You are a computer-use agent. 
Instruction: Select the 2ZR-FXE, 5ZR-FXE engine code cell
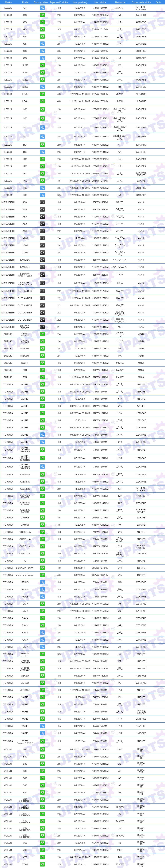[x=141, y=8]
